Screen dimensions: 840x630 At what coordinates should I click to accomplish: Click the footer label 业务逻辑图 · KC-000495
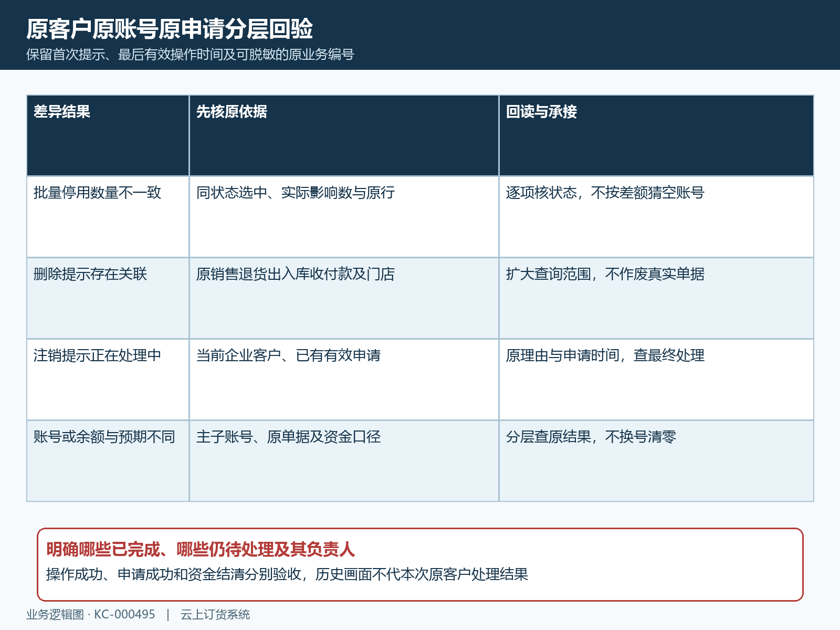point(91,615)
